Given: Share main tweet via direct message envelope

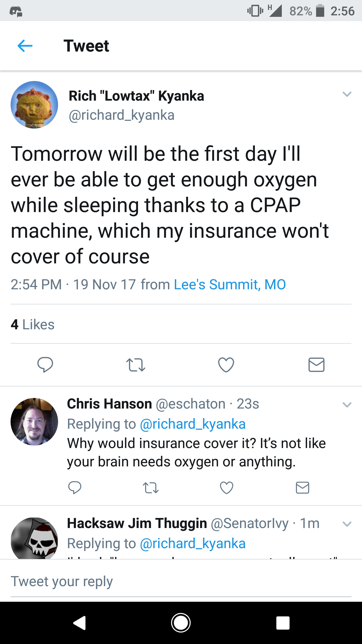Looking at the screenshot, I should click(316, 365).
